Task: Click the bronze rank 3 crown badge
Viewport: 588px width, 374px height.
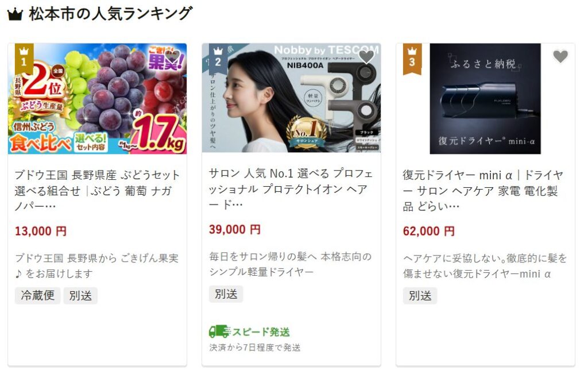Action: (412, 59)
